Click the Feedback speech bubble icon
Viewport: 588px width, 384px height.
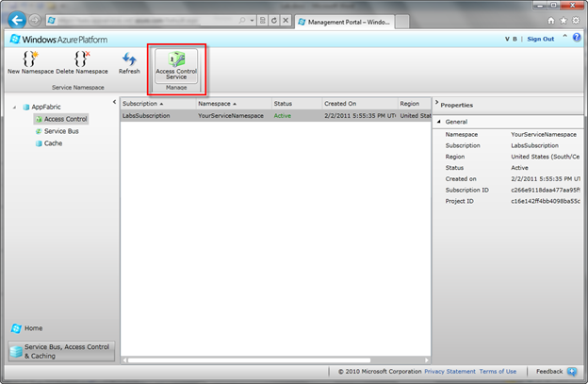(572, 371)
